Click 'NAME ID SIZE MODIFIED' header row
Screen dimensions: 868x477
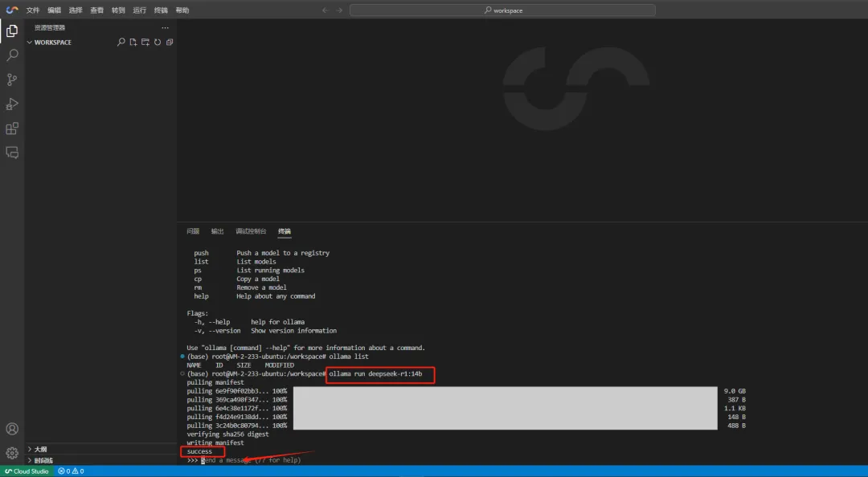240,365
